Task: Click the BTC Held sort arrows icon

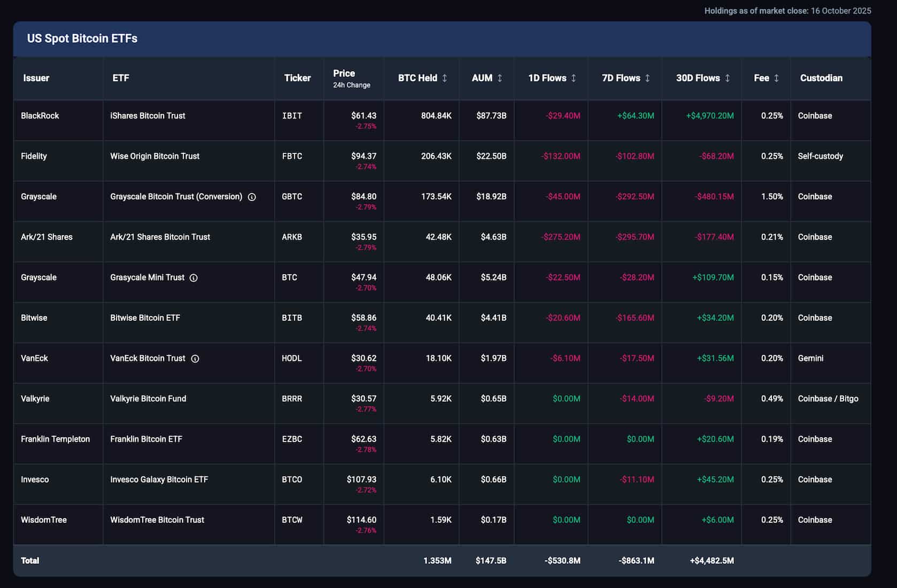Action: pyautogui.click(x=444, y=78)
